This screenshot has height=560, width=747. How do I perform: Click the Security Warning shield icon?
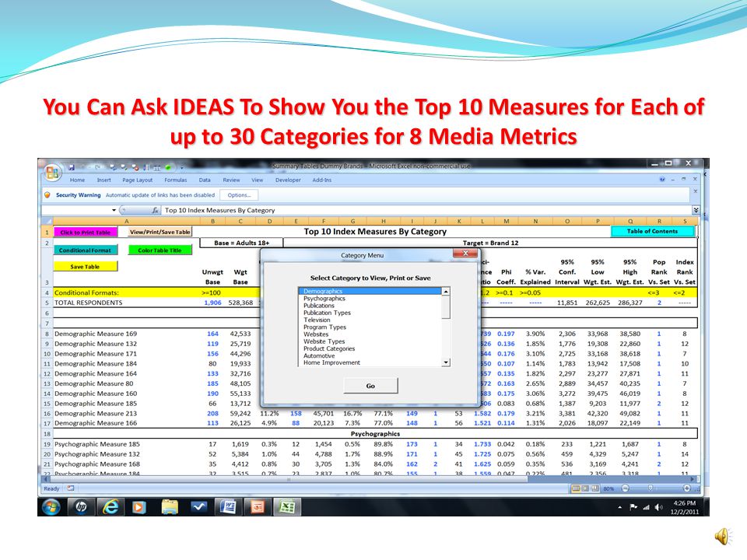click(47, 194)
